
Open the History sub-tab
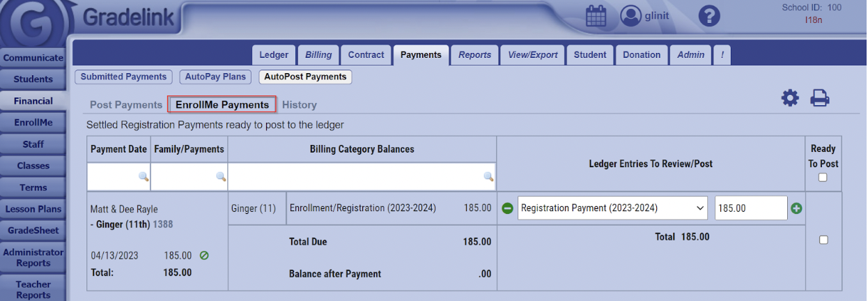point(300,105)
